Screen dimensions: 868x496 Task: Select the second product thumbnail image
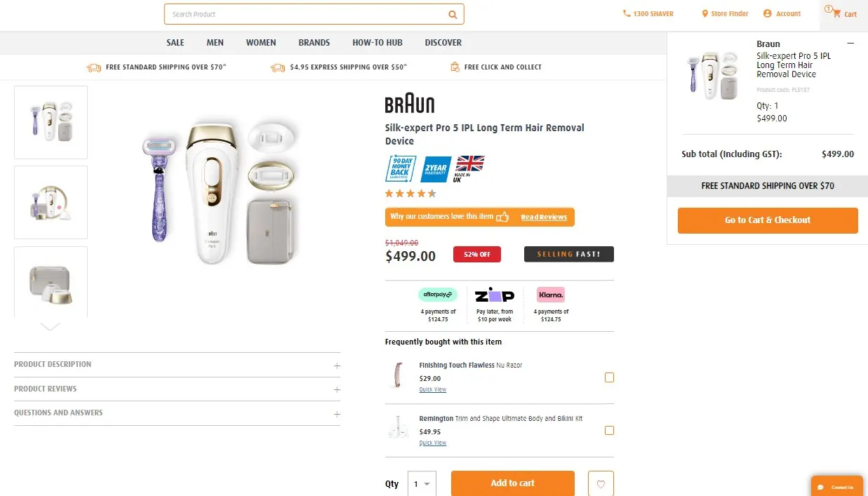[x=51, y=202]
